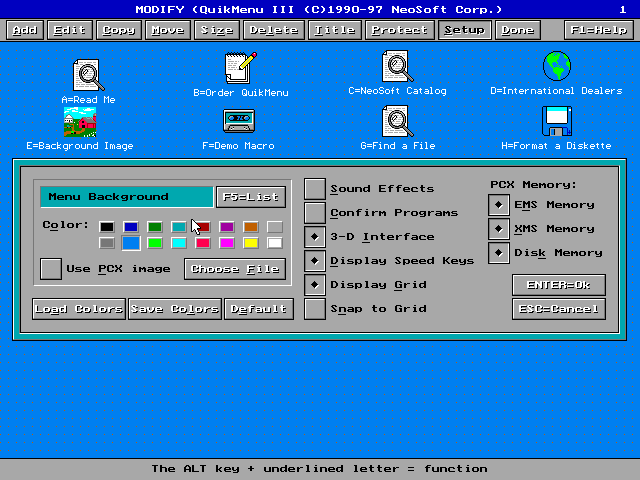This screenshot has height=480, width=640.
Task: Confirm with the ENTER=Ok button
Action: coord(559,285)
